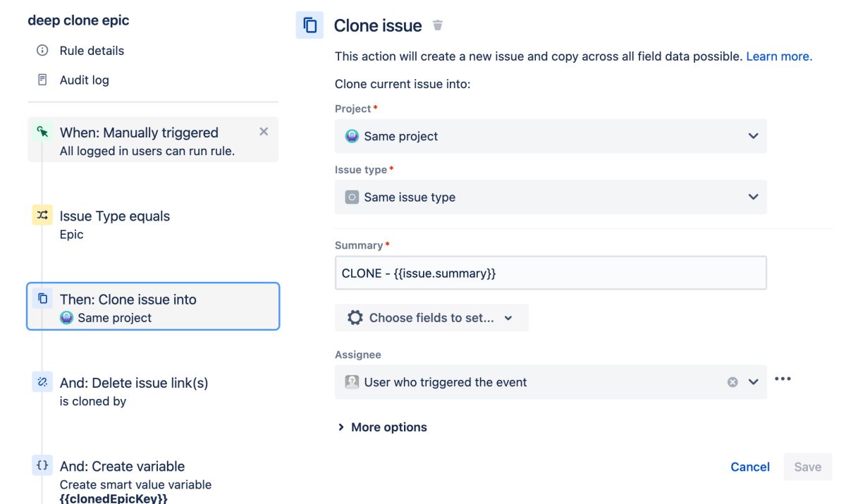Image resolution: width=846 pixels, height=504 pixels.
Task: Click the Rule details info icon
Action: pos(42,51)
